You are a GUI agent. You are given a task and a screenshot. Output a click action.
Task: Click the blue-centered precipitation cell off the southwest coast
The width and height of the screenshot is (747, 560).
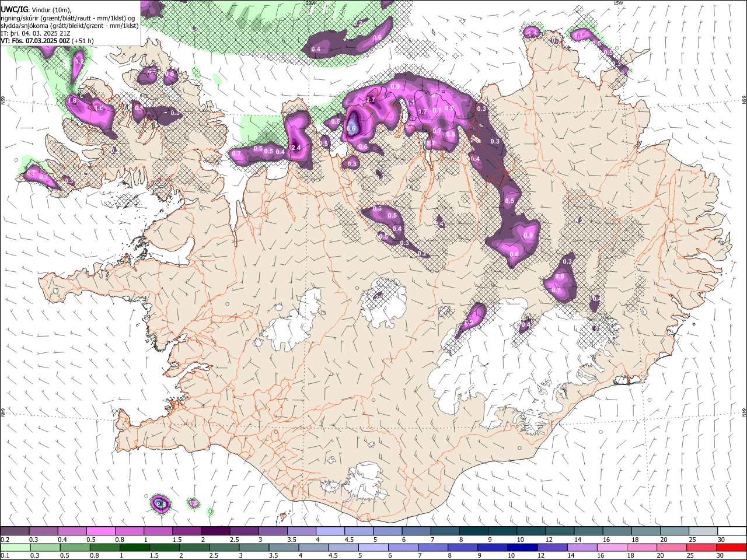pyautogui.click(x=160, y=503)
